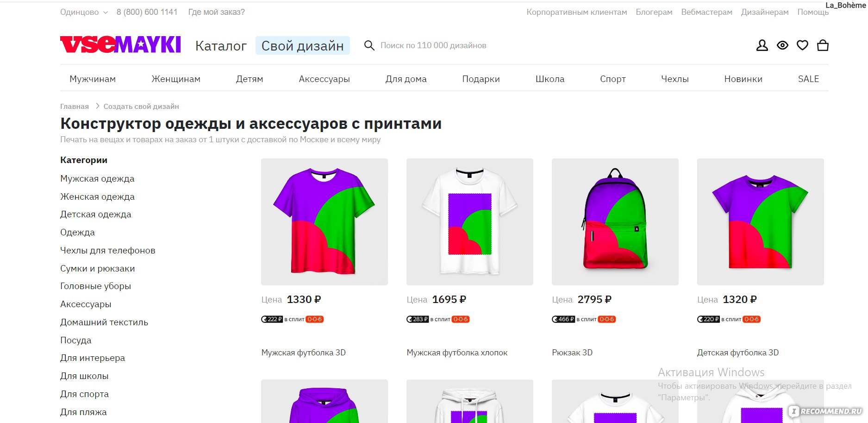868x423 pixels.
Task: Select the Одежда category
Action: point(77,232)
